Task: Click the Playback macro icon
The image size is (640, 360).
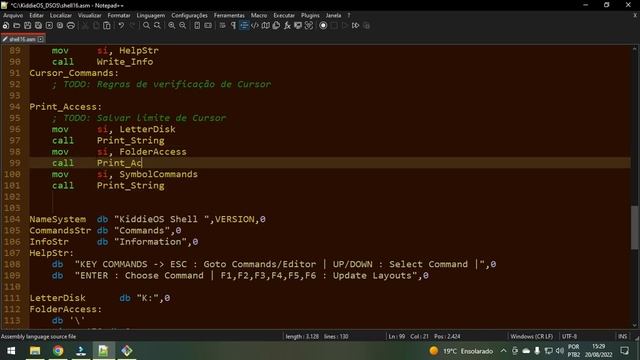Action: coord(345,25)
